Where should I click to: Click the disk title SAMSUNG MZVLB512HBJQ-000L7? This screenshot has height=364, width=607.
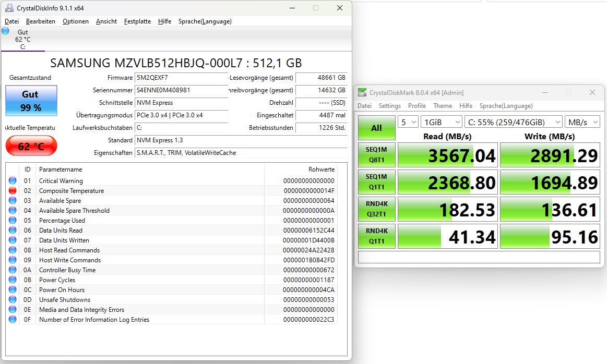tap(176, 63)
